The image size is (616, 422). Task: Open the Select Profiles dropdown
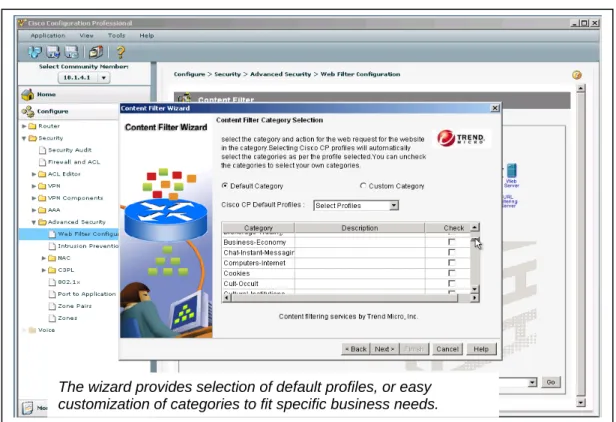click(356, 205)
